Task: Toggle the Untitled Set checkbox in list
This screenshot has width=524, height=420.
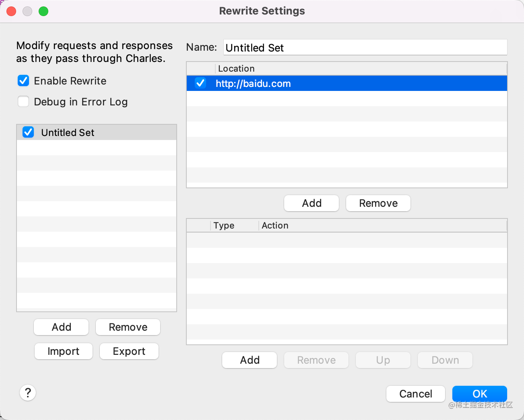Action: pyautogui.click(x=28, y=132)
